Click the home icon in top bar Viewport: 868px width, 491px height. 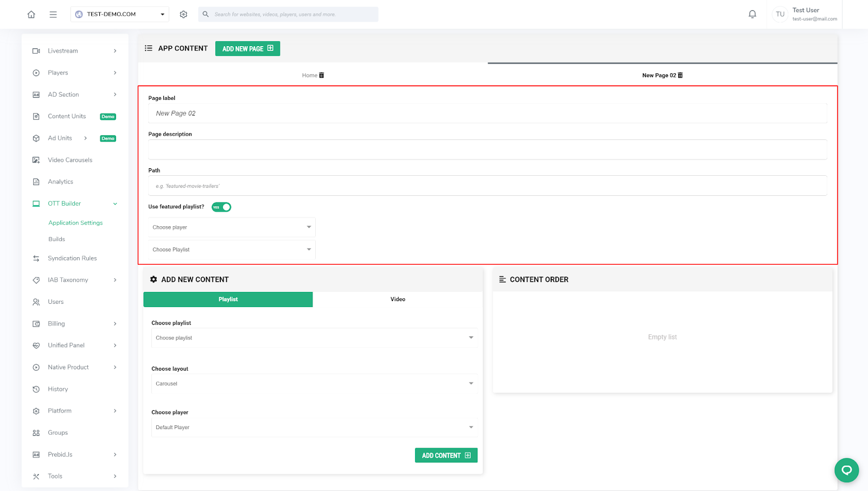click(x=31, y=15)
